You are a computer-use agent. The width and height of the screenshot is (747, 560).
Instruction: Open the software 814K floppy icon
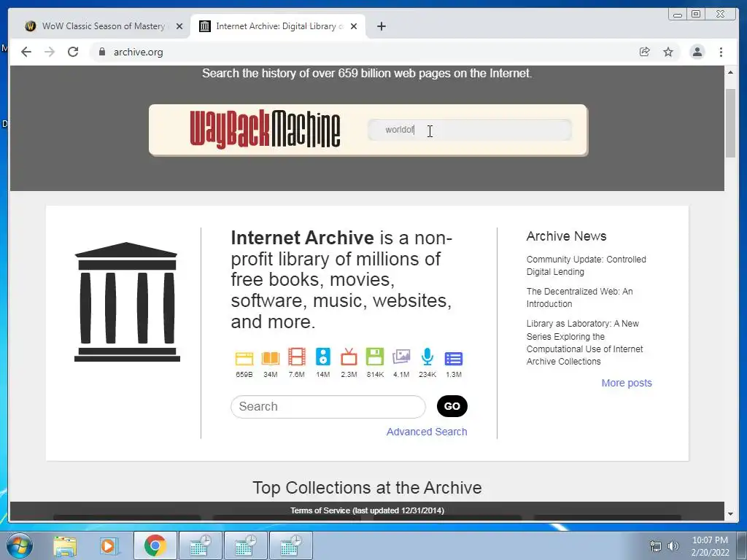(x=375, y=357)
